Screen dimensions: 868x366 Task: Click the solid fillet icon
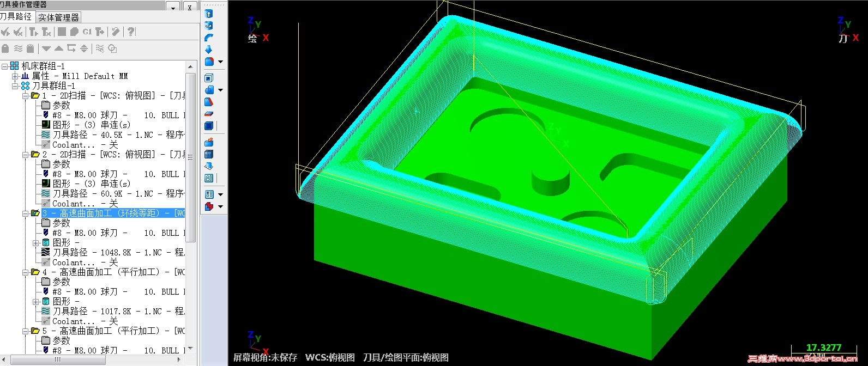coord(209,62)
